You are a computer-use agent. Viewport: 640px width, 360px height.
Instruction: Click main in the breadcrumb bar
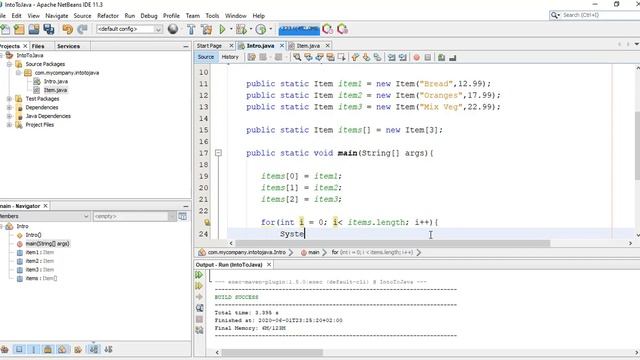pyautogui.click(x=313, y=252)
